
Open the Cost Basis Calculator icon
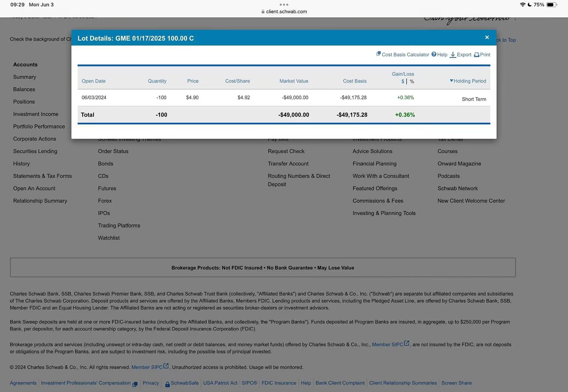[378, 54]
